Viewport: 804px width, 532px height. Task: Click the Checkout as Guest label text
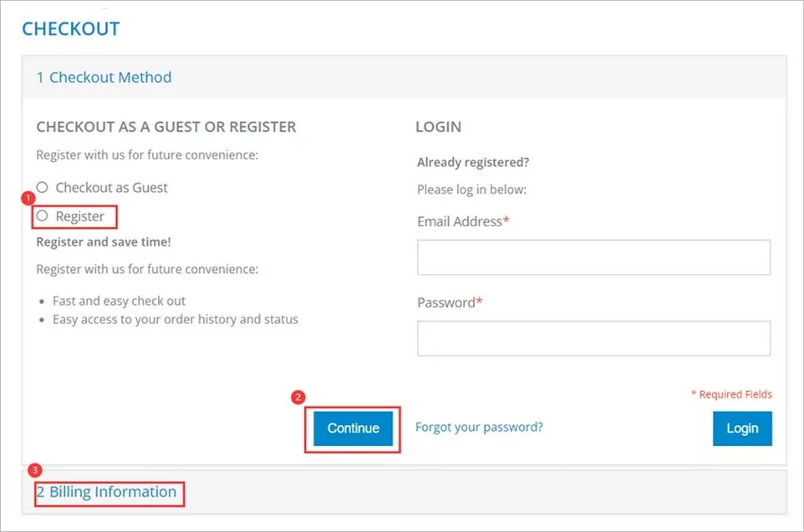(111, 188)
